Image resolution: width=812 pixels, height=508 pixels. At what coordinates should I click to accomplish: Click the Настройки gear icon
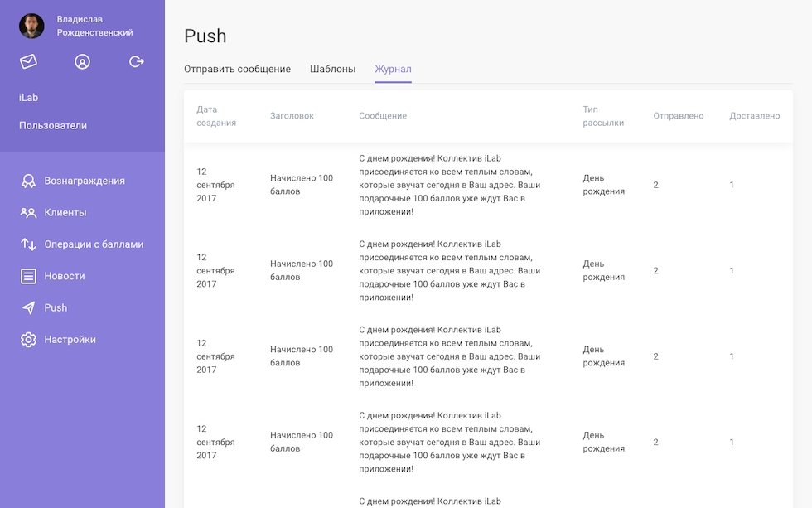click(29, 340)
